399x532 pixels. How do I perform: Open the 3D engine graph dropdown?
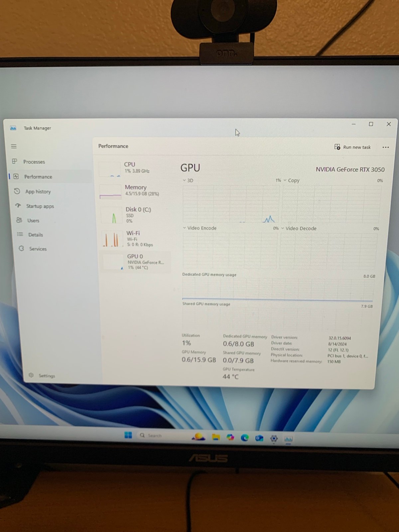(188, 181)
